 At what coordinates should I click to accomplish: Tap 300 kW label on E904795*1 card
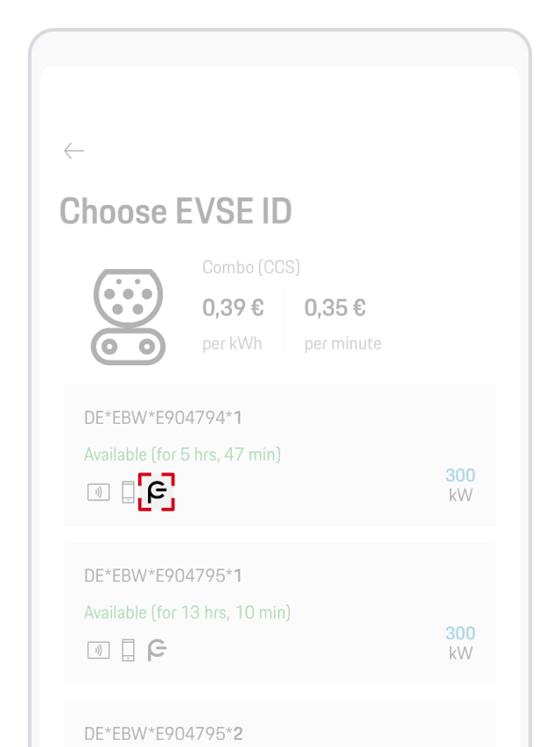click(460, 643)
